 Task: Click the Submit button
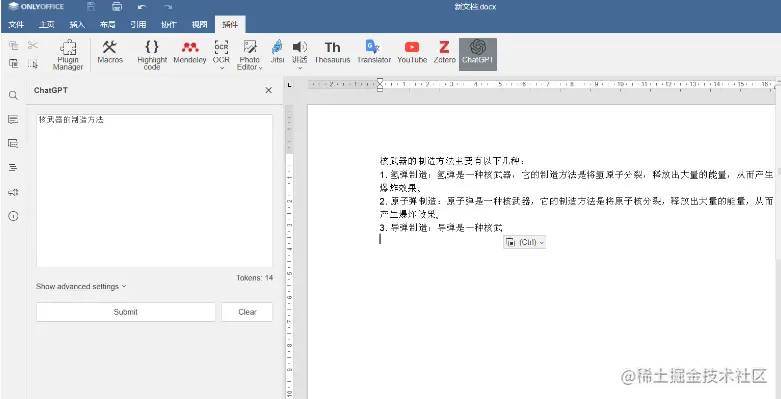126,312
